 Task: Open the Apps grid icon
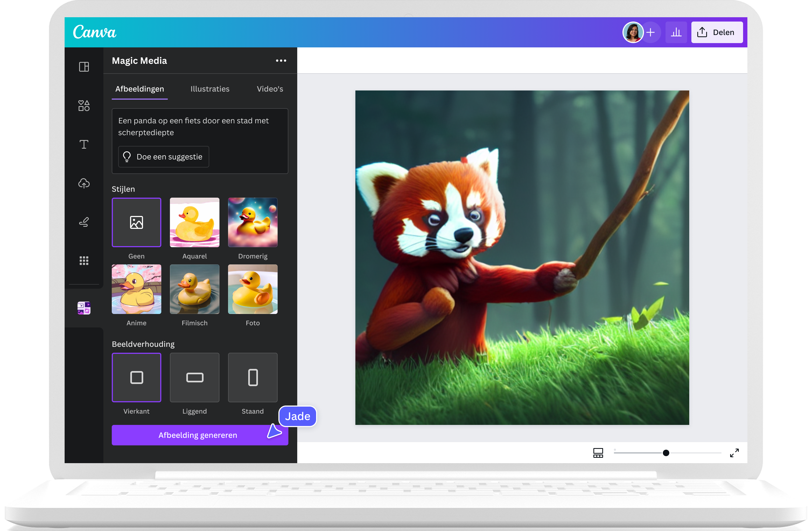(83, 261)
